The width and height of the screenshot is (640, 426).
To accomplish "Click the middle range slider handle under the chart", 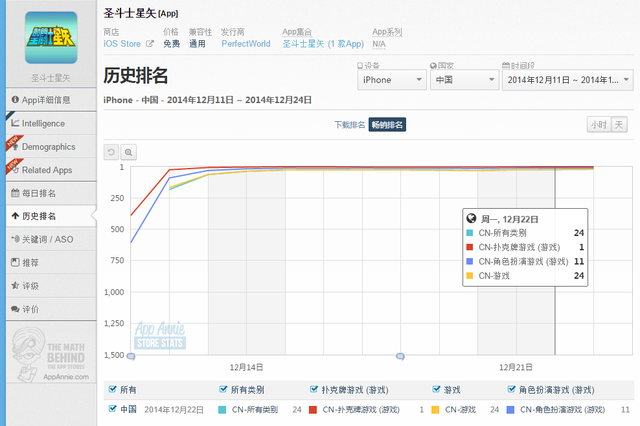I will (400, 357).
